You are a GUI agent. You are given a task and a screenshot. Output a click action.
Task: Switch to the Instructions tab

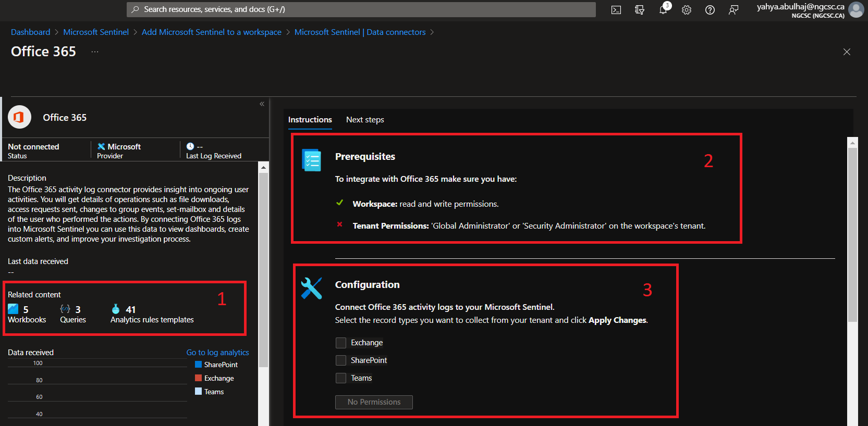(310, 120)
